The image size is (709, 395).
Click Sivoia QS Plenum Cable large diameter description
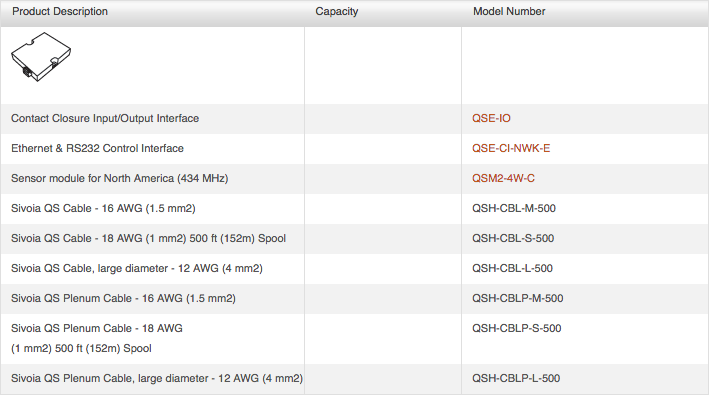click(x=157, y=378)
